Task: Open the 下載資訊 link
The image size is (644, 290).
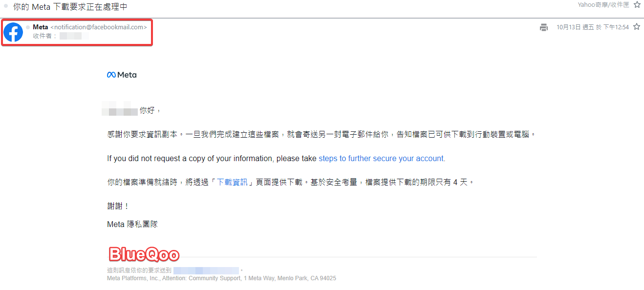Action: (232, 182)
